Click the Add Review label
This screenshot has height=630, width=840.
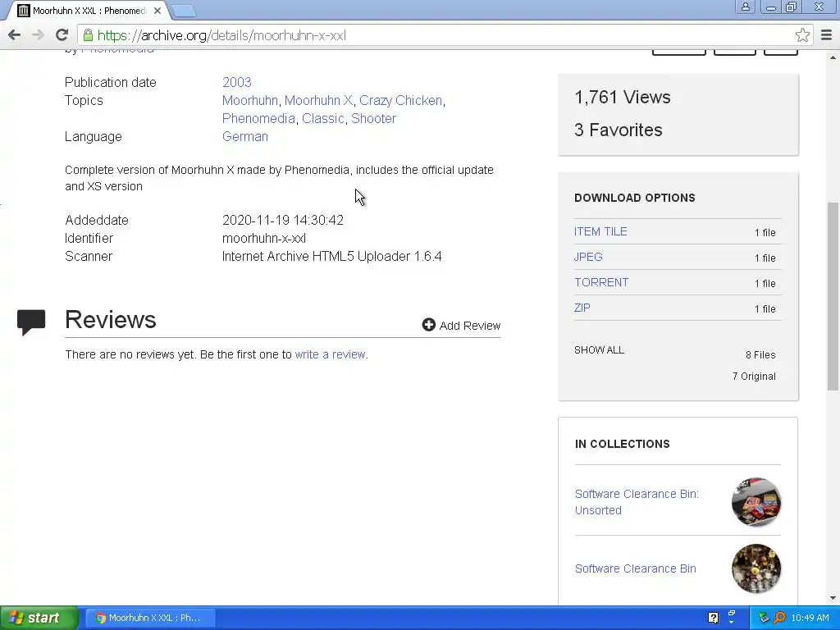coord(470,326)
